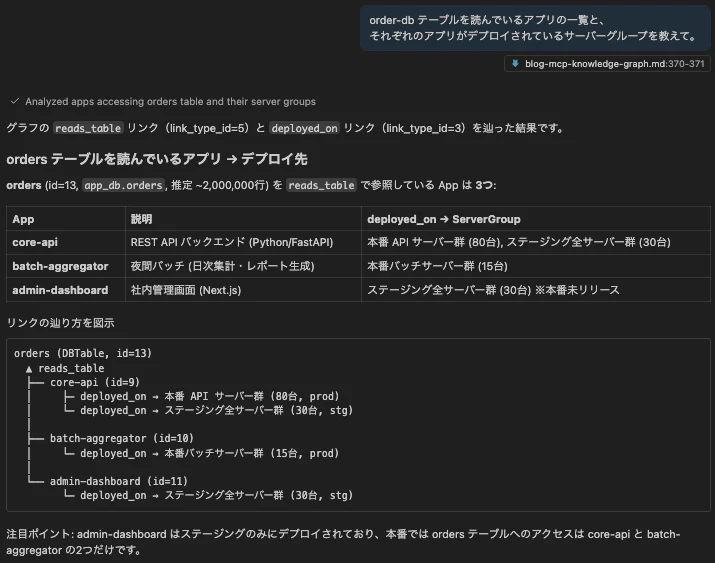Image resolution: width=715 pixels, height=563 pixels.
Task: Click the '社内管理画面 (Next.js)' cell
Action: pos(243,290)
